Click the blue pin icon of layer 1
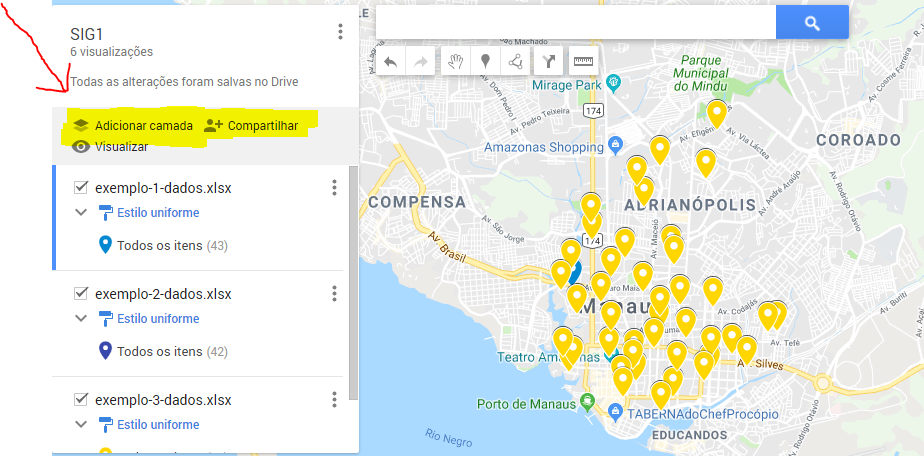924x456 pixels. 105,244
